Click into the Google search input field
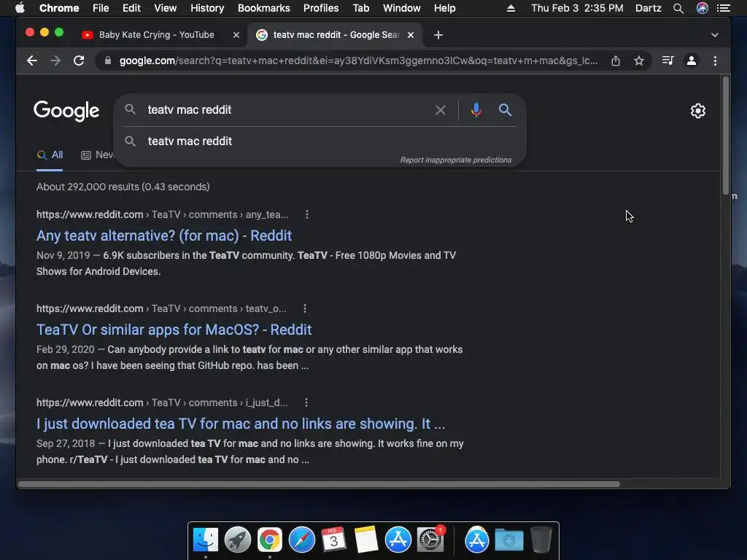 [x=286, y=110]
